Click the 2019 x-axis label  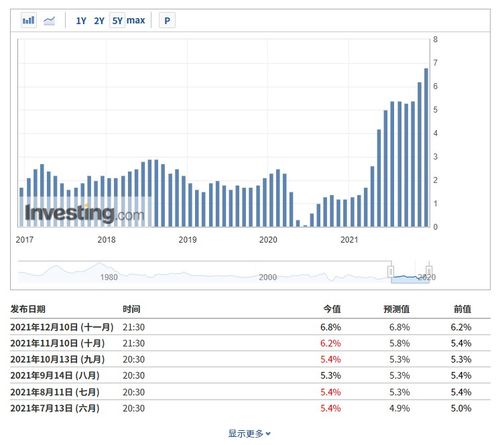point(187,239)
